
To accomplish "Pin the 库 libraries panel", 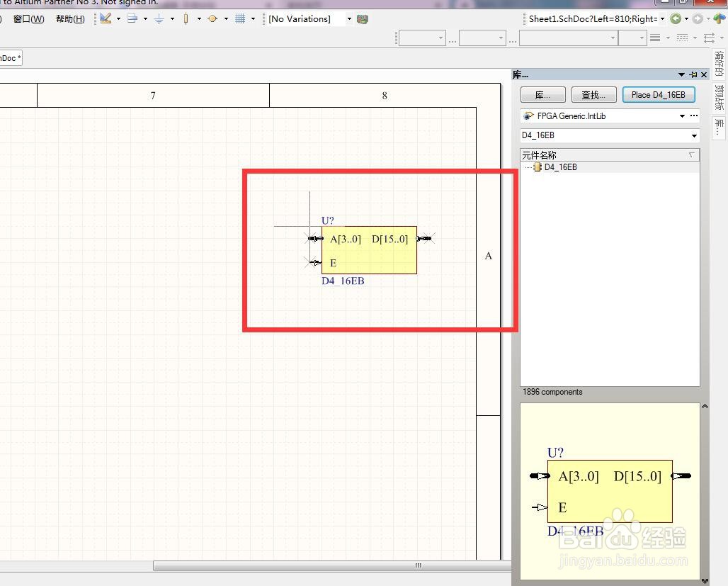I will (693, 74).
